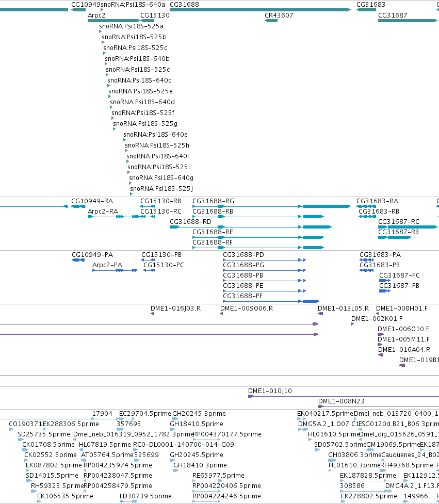Select snoRNA:Psi18S-525j label
This screenshot has height=504, width=439.
[x=161, y=188]
